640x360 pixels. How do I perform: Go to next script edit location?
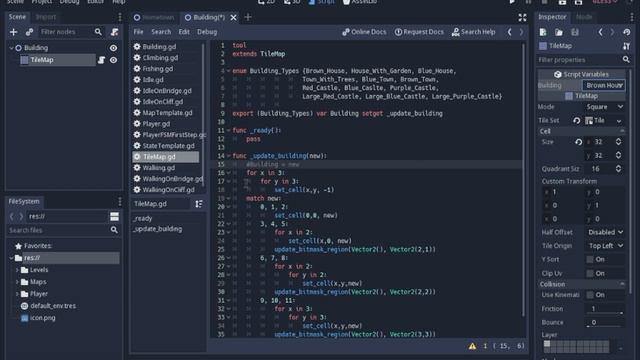[x=521, y=32]
